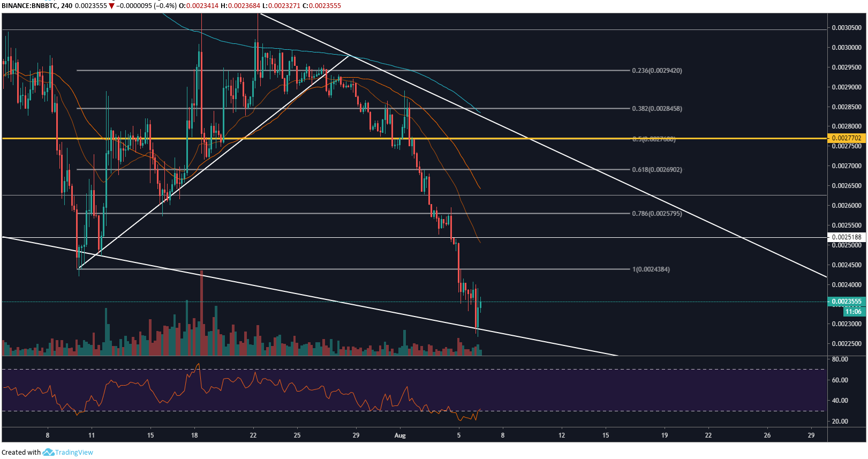Viewport: 868px width, 459px height.
Task: Click the orange 0.0027702 price tag
Action: (847, 138)
